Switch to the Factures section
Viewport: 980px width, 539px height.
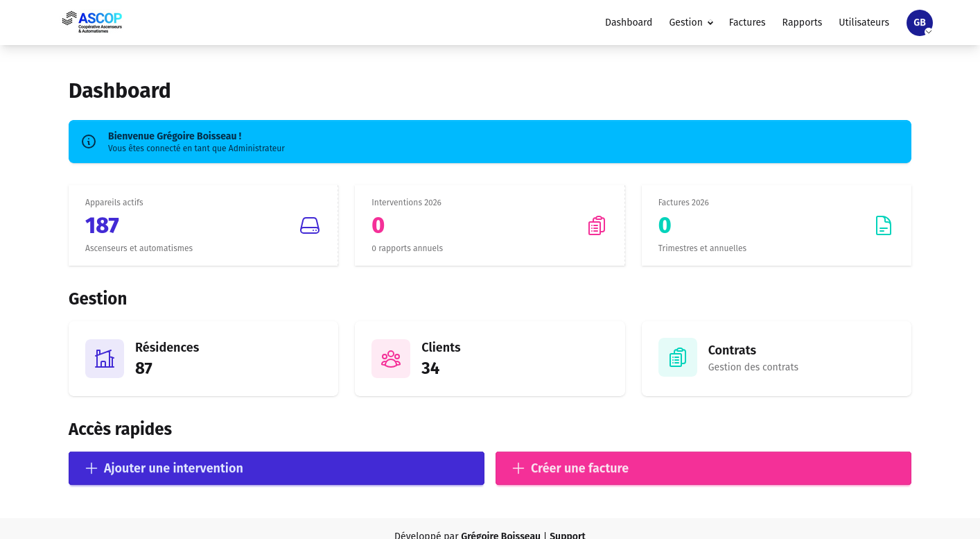[747, 22]
